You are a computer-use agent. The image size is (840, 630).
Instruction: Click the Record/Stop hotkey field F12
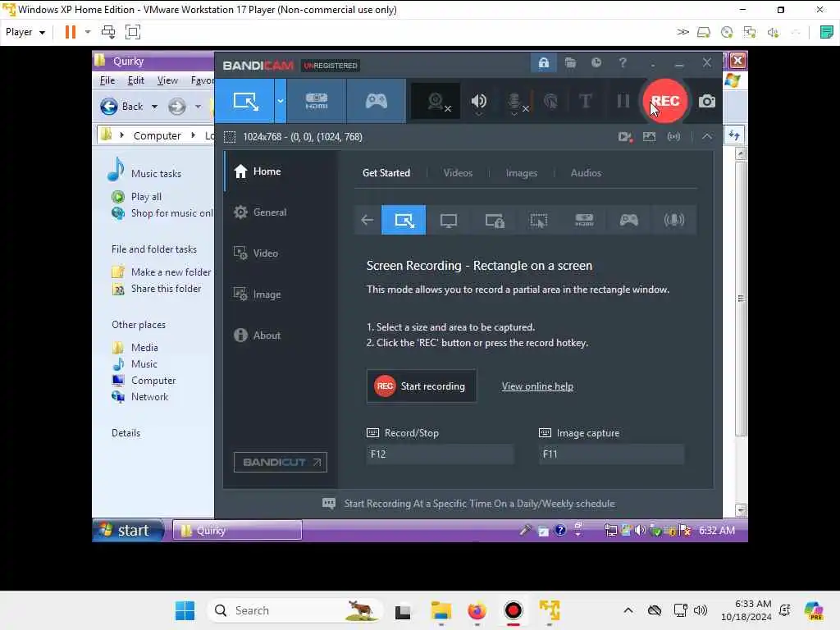pyautogui.click(x=440, y=454)
